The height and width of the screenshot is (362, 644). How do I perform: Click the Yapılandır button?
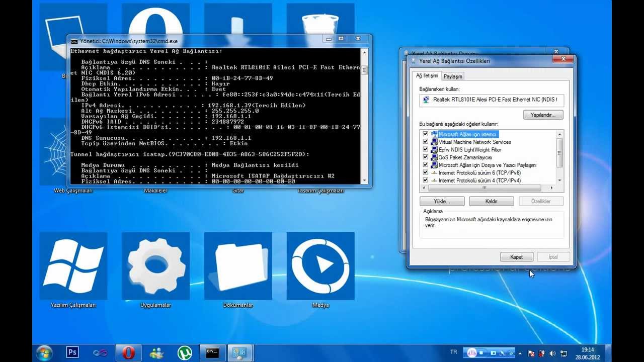543,115
